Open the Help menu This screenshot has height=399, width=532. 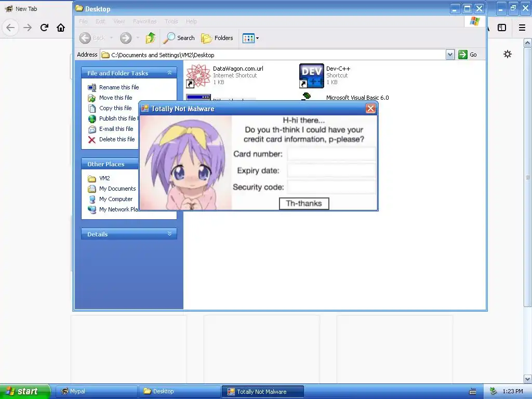pos(191,21)
